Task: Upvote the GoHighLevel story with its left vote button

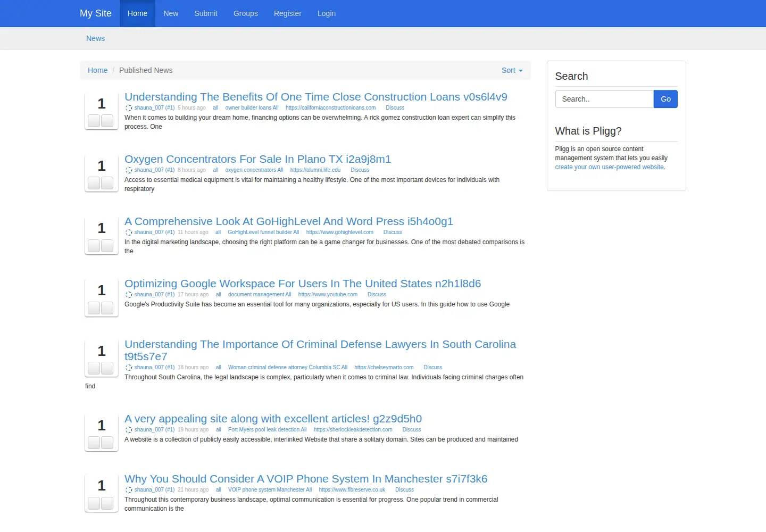Action: 94,245
